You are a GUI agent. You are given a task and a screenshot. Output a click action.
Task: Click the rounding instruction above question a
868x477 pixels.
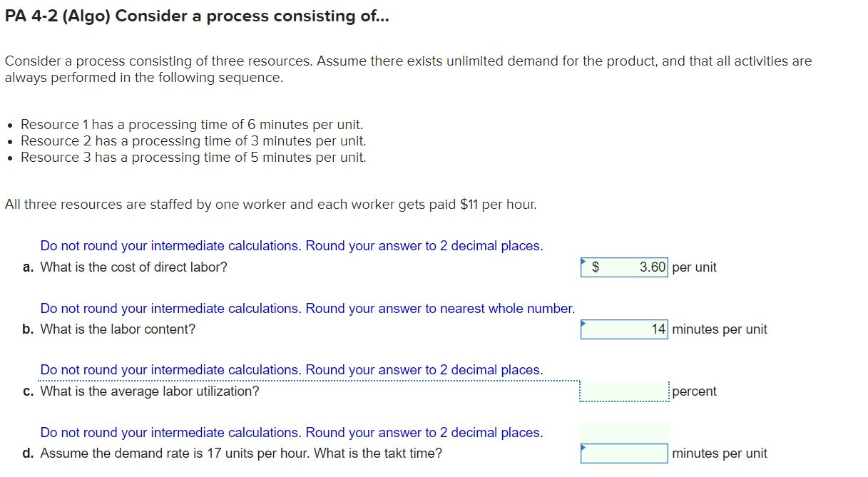point(291,245)
